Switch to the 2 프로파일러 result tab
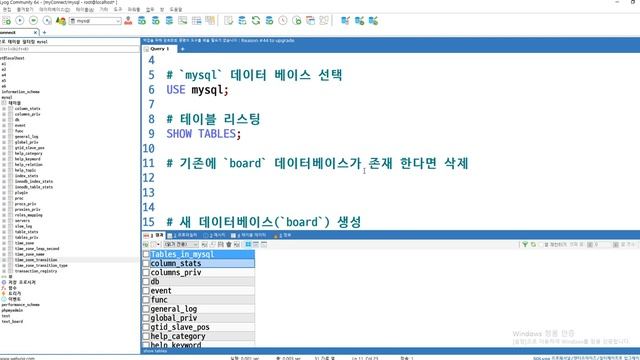 (x=182, y=235)
